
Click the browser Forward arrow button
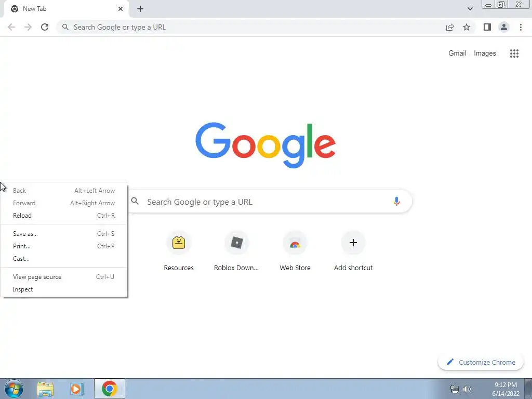(x=28, y=27)
